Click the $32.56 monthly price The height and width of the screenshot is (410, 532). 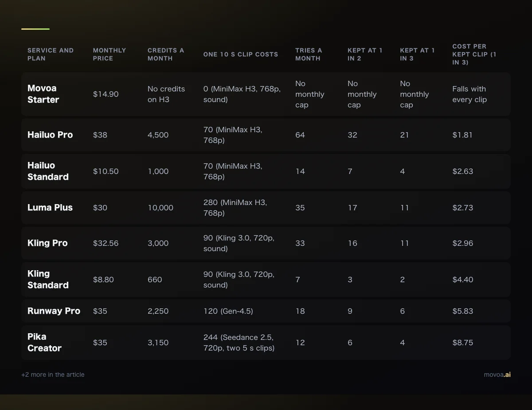tap(106, 243)
